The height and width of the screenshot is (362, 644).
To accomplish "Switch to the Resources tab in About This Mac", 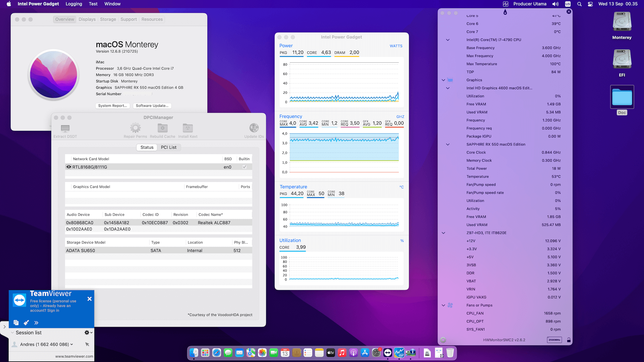I will 152,19.
